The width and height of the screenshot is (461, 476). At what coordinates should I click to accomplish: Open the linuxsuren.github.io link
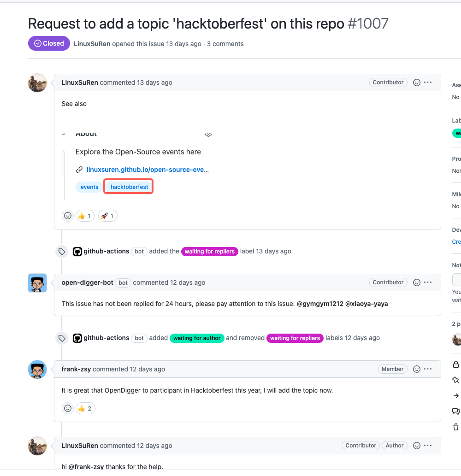point(147,169)
